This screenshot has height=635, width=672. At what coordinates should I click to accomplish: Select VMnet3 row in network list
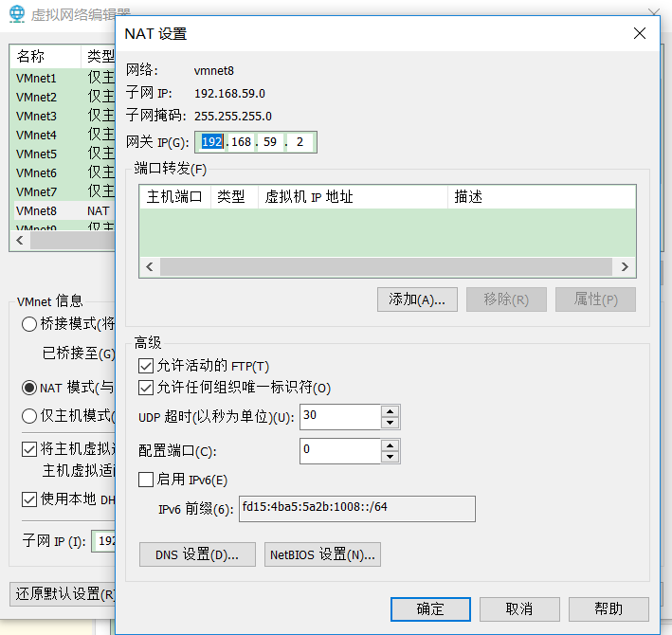(64, 116)
